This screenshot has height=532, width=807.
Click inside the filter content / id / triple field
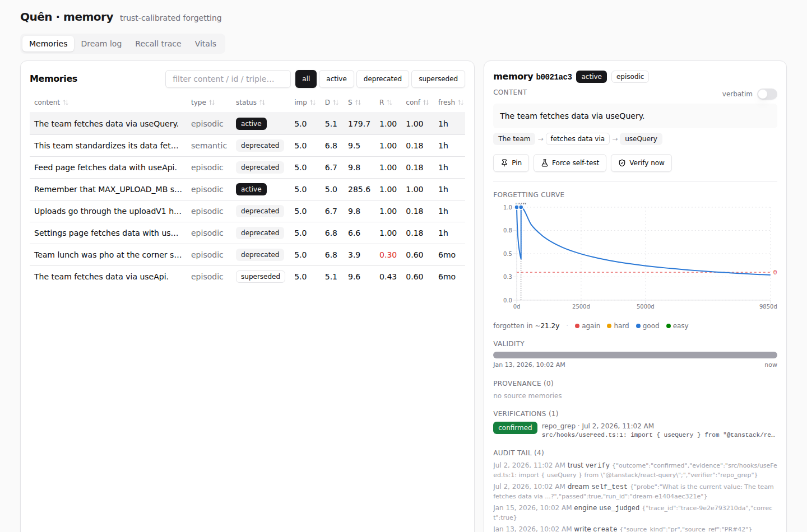pyautogui.click(x=228, y=79)
